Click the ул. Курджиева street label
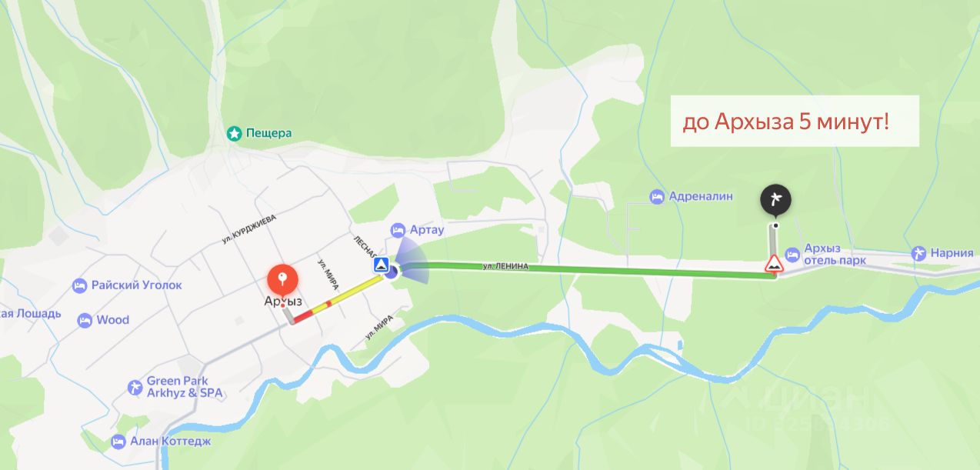The height and width of the screenshot is (470, 980). point(248,228)
